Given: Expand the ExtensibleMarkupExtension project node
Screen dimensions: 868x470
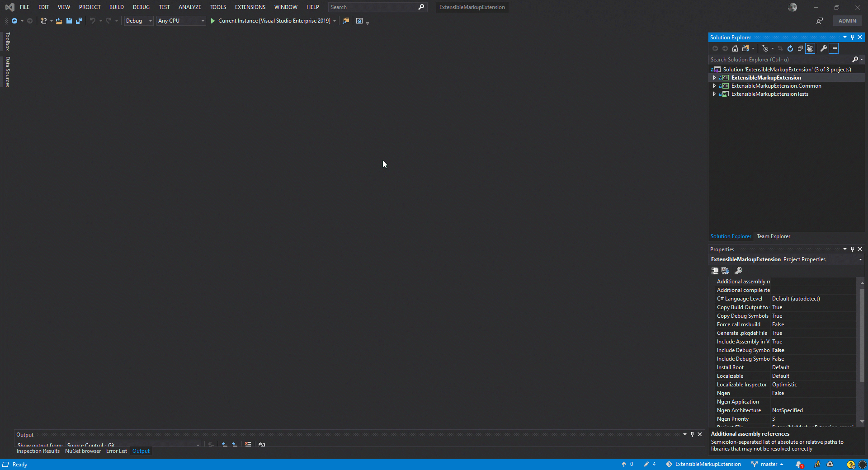Looking at the screenshot, I should (x=714, y=78).
